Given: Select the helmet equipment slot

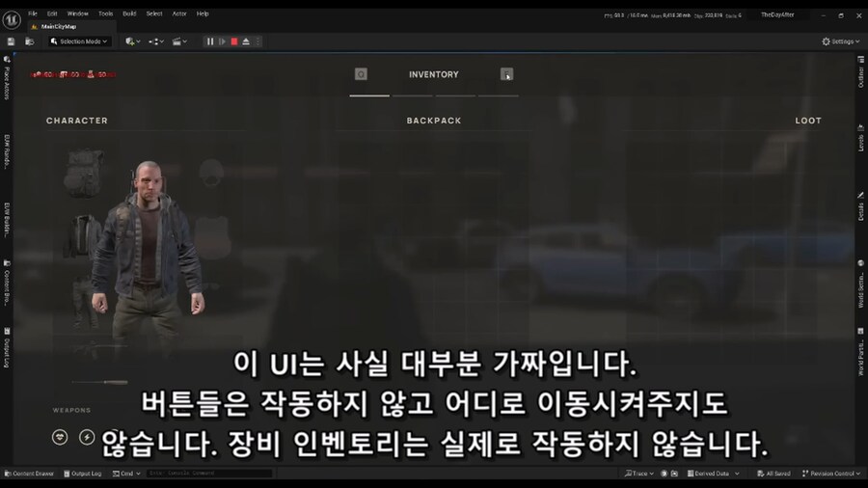Looking at the screenshot, I should coord(211,174).
